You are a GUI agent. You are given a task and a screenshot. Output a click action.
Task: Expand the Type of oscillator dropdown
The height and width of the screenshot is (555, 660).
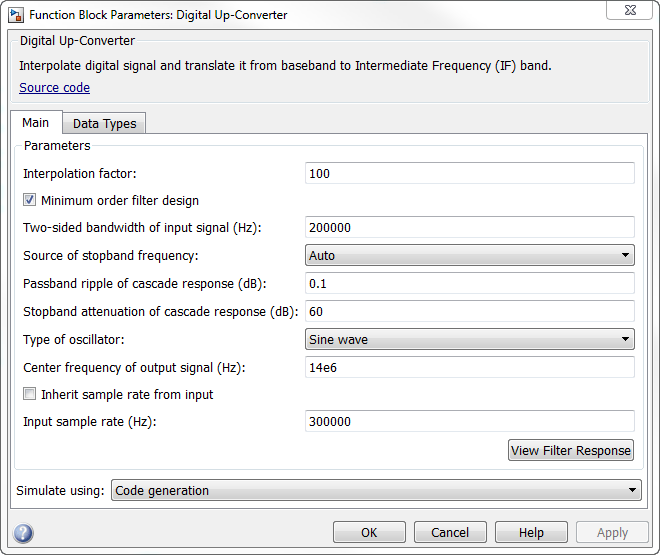click(469, 340)
